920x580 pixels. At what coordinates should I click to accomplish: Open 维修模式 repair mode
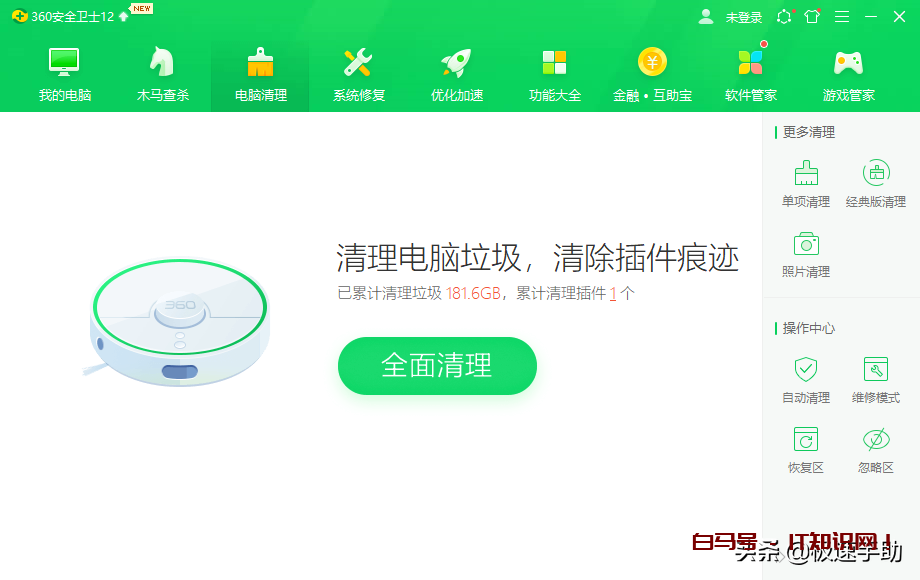(875, 380)
